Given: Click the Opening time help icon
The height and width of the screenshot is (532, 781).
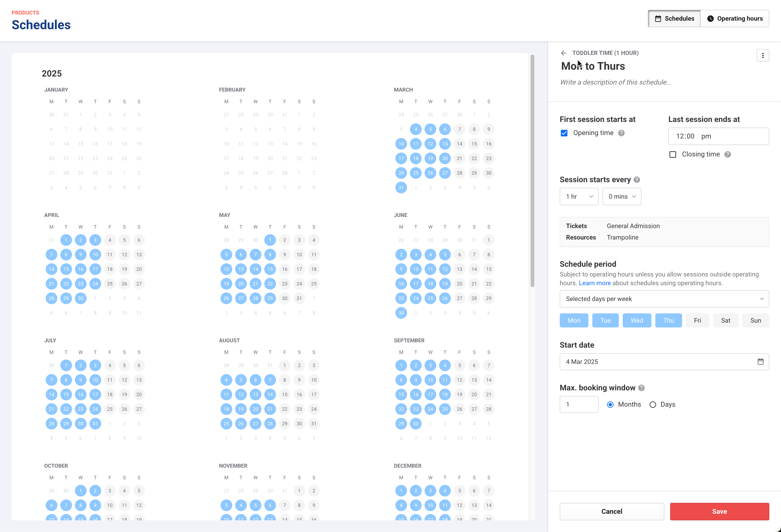Looking at the screenshot, I should [621, 133].
